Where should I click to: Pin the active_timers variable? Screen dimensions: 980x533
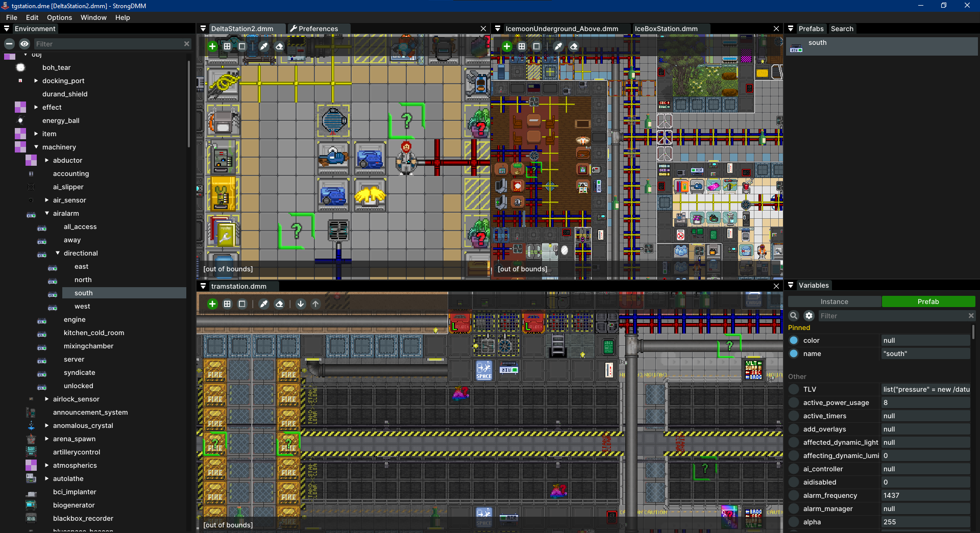tap(794, 416)
